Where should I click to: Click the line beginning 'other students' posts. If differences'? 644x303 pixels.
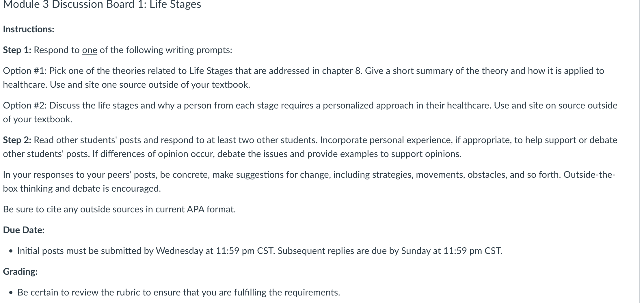pos(232,154)
